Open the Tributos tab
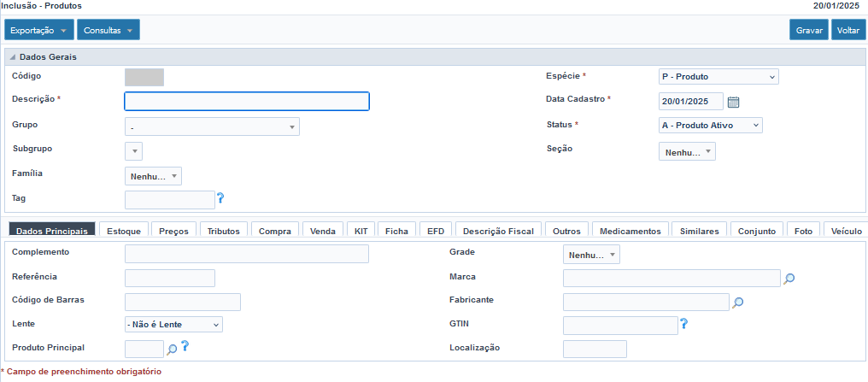 click(x=224, y=231)
